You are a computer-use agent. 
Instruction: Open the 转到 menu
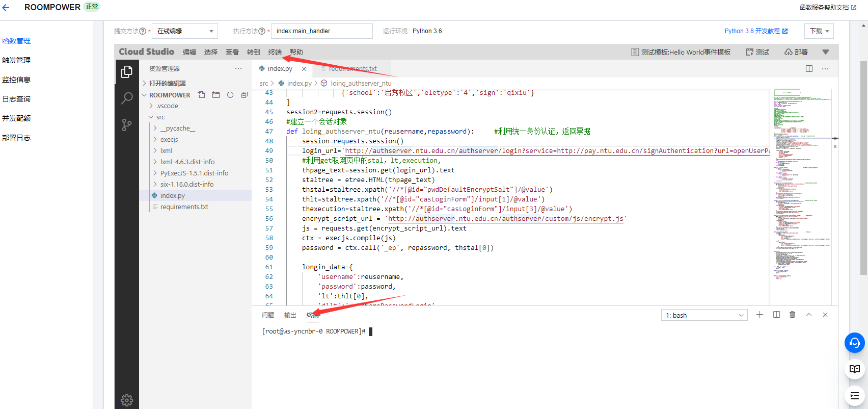pos(254,52)
